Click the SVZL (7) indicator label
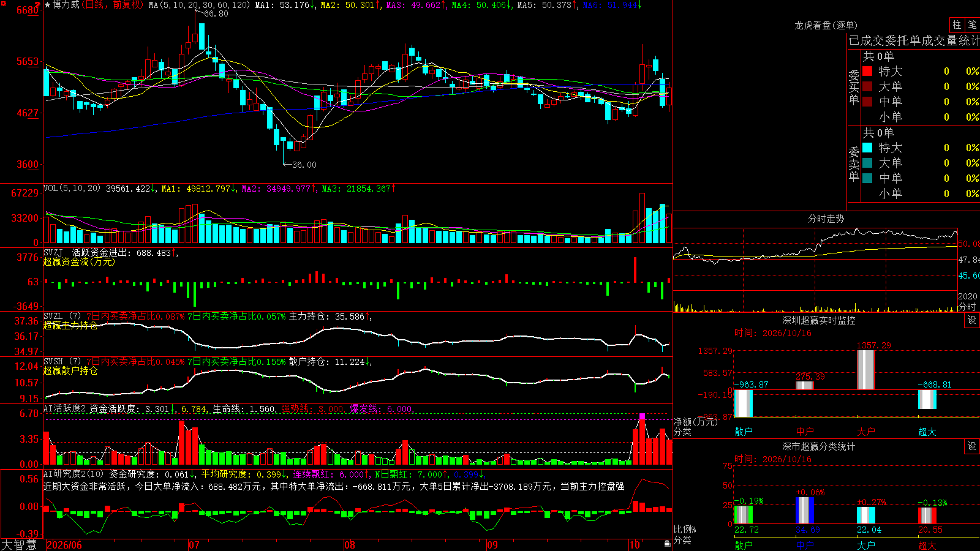Screen dimensions: 980x551 tap(62, 317)
